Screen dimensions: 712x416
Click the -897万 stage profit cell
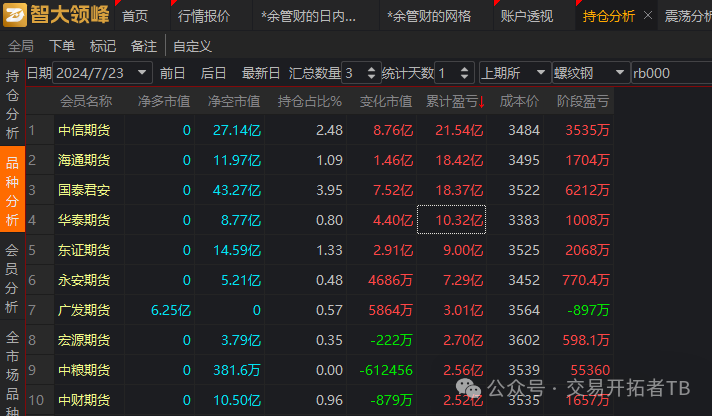click(588, 310)
